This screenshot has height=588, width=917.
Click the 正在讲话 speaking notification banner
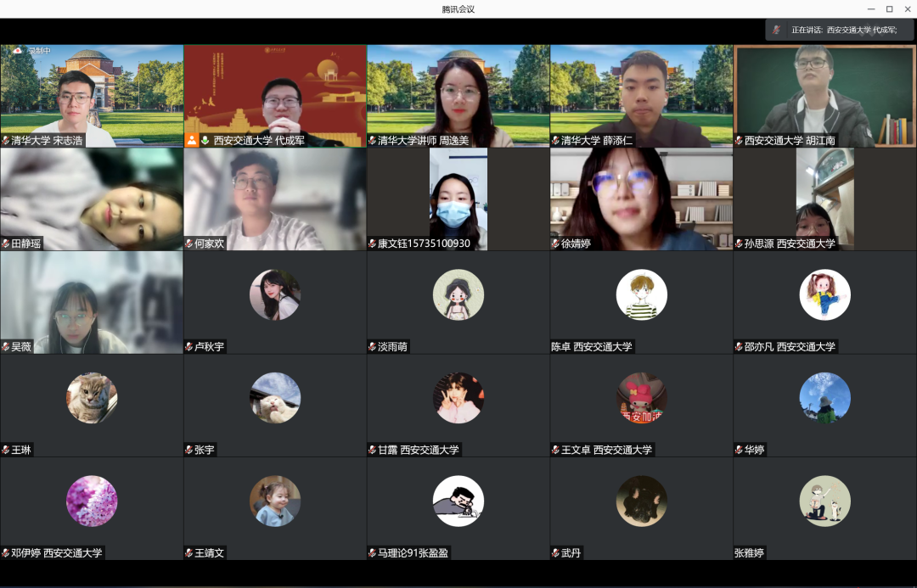point(839,30)
